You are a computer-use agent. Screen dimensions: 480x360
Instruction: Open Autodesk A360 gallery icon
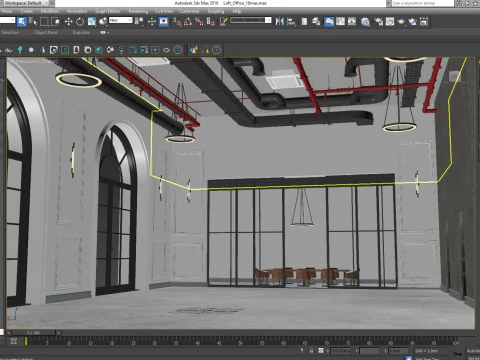point(424,22)
